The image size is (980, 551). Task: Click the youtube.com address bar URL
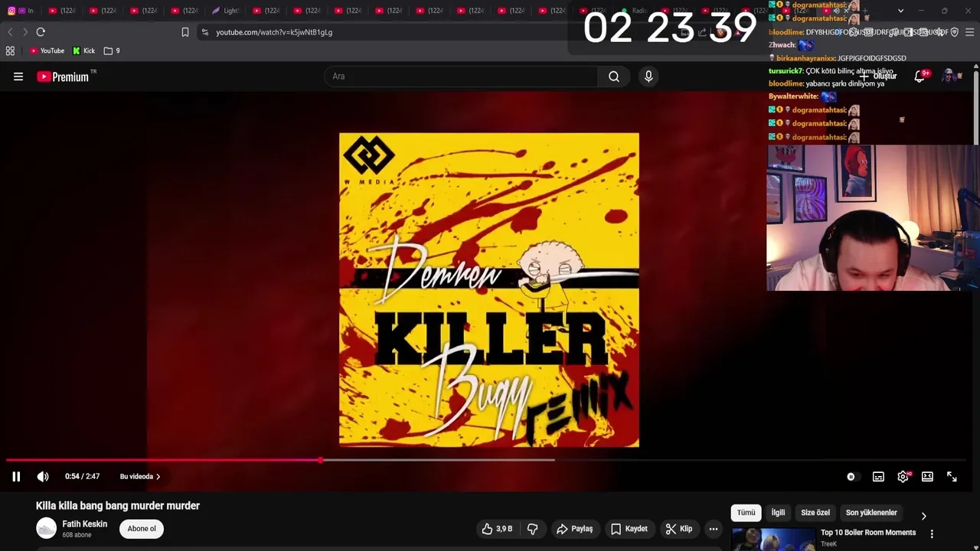pyautogui.click(x=274, y=32)
